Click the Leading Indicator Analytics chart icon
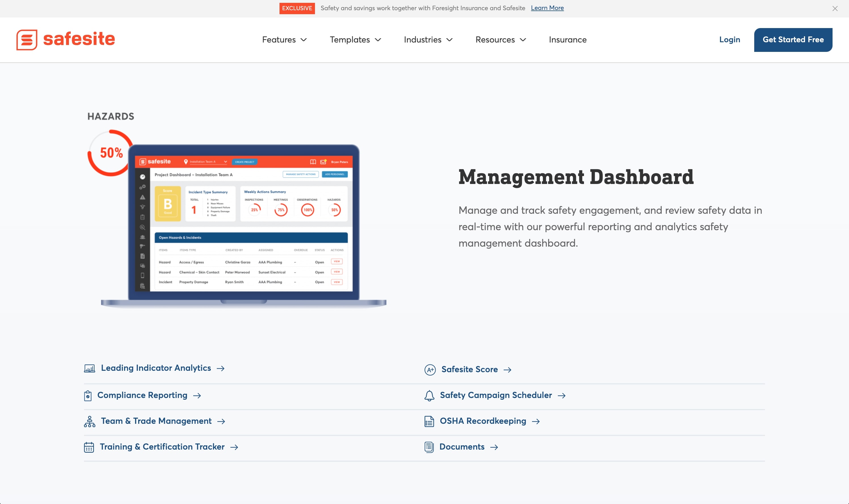The height and width of the screenshot is (504, 849). click(x=89, y=368)
